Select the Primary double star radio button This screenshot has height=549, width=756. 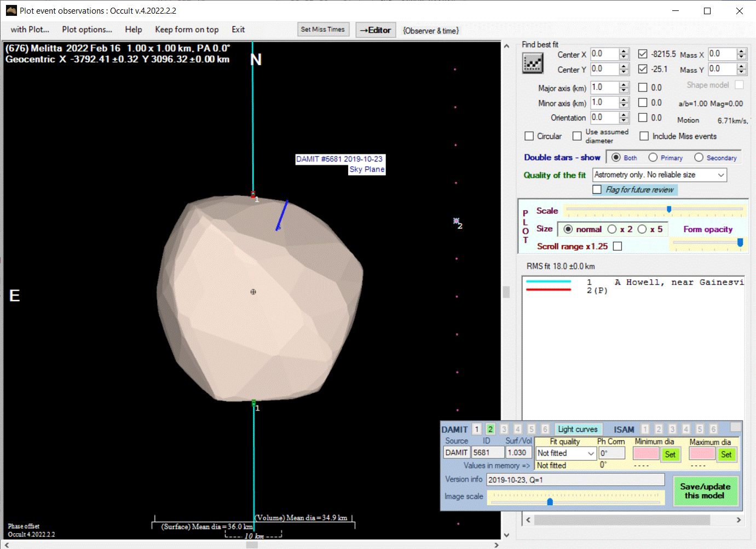pyautogui.click(x=653, y=158)
